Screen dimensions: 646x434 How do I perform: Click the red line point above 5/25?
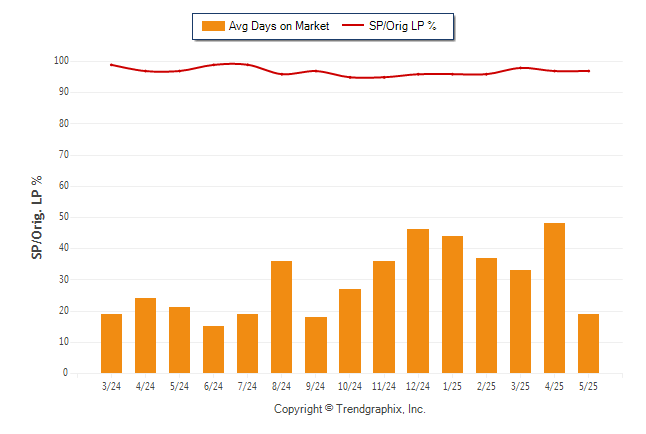(589, 71)
